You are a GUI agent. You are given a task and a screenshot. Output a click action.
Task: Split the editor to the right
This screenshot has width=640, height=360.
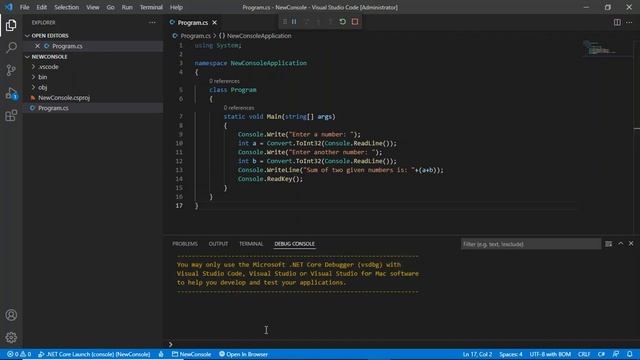click(617, 22)
